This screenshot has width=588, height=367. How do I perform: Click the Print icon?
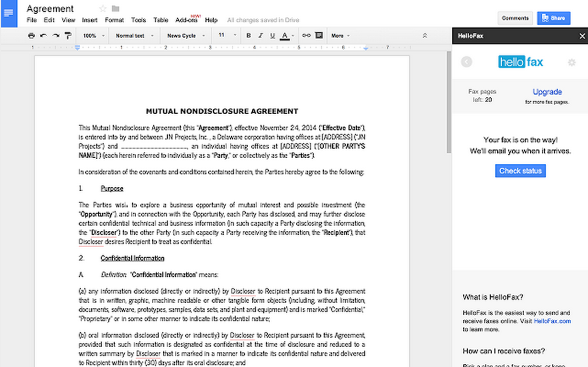pos(31,35)
